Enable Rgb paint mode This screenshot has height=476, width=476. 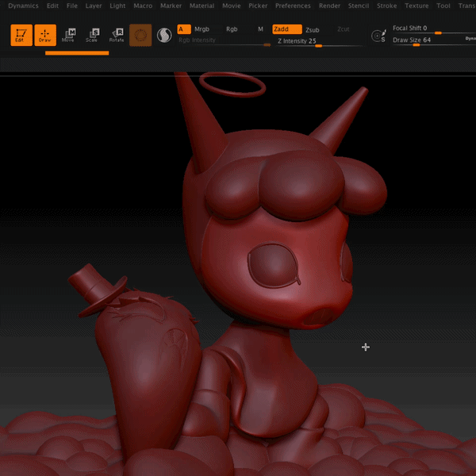tap(232, 29)
